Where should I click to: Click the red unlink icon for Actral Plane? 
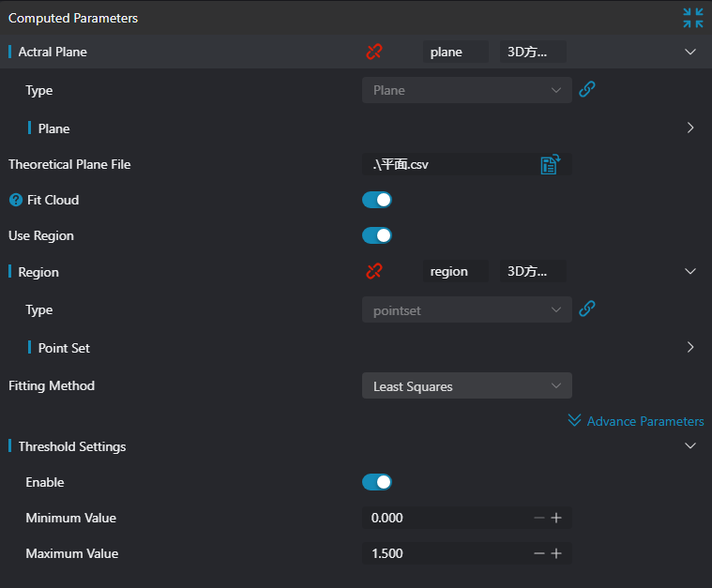(x=374, y=52)
